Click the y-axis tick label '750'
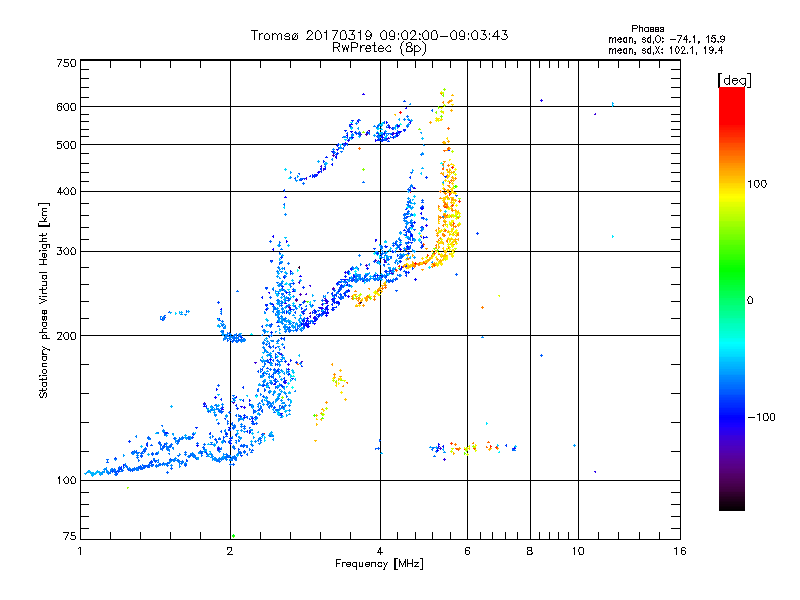This screenshot has height=600, width=800. click(x=66, y=63)
